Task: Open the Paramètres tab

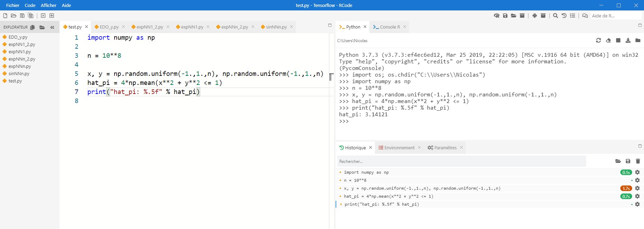Action: pyautogui.click(x=445, y=148)
